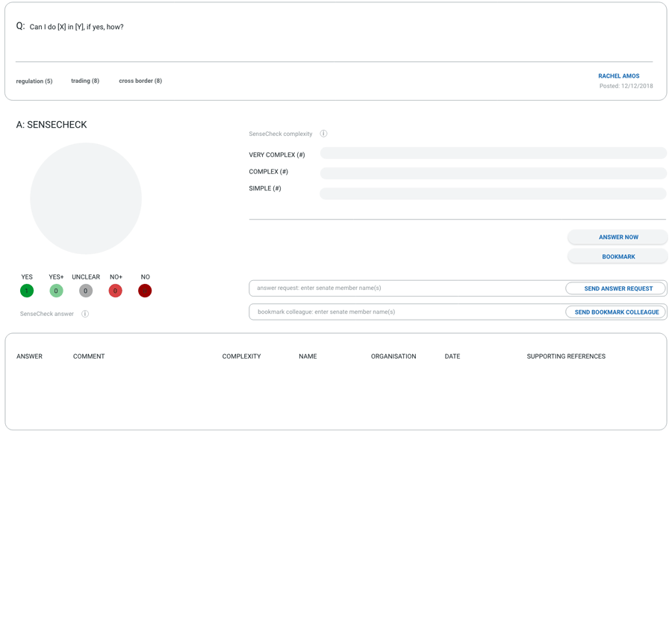Open Rachel Amos author profile link

618,76
